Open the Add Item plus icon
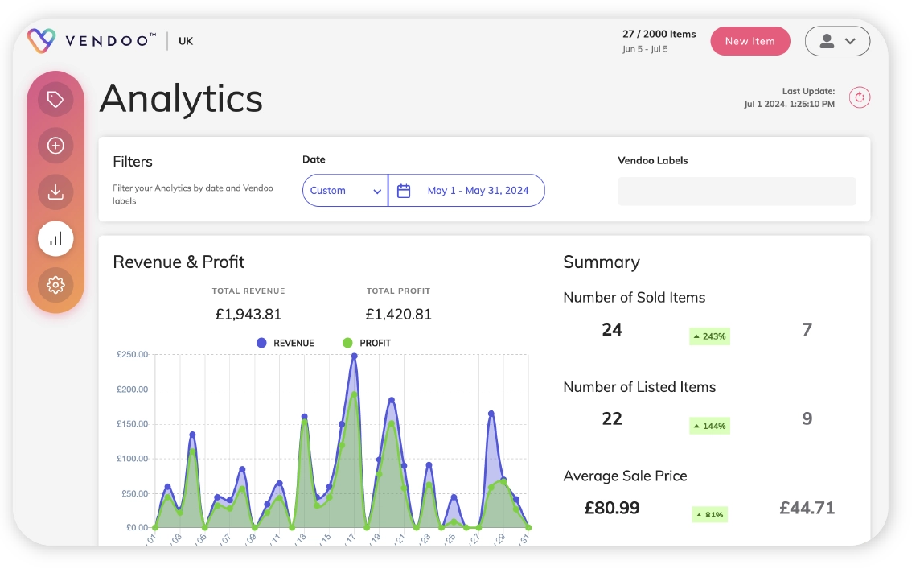 [x=55, y=146]
